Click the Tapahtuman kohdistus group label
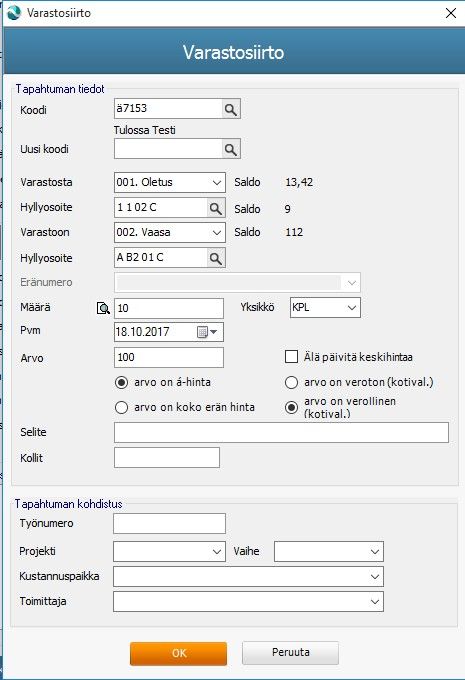This screenshot has height=680, width=465. [x=69, y=504]
